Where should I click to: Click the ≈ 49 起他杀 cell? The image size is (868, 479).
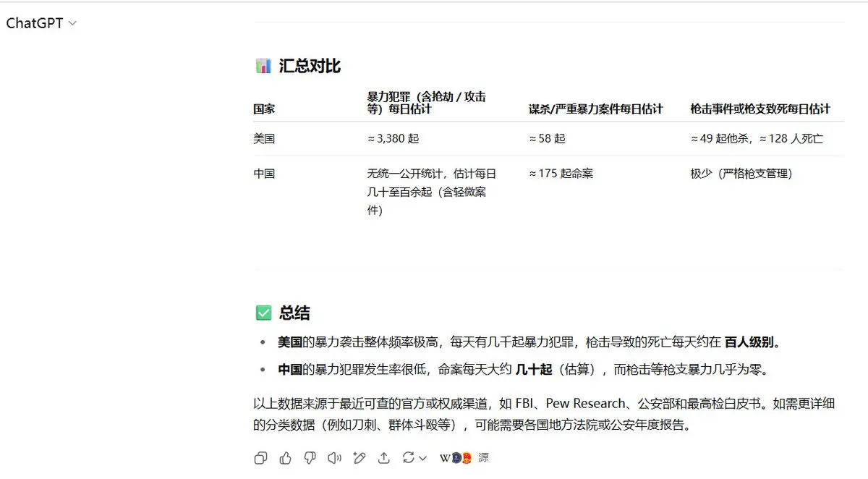click(757, 138)
